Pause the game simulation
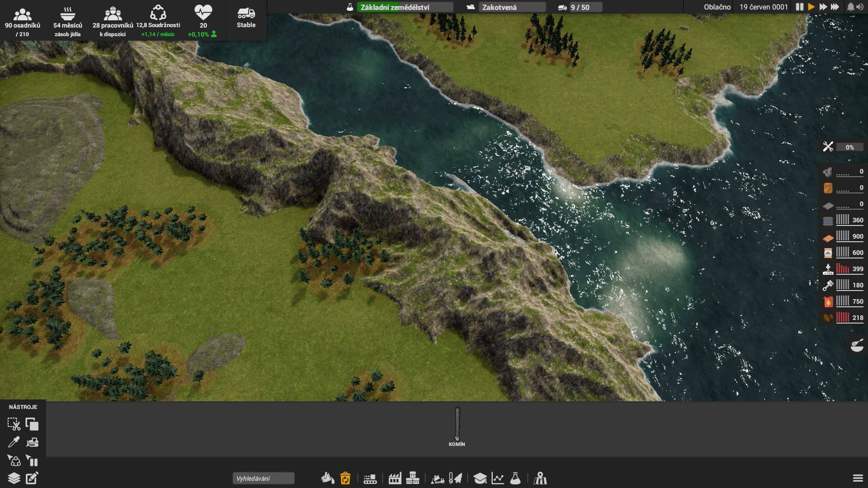 (x=799, y=7)
